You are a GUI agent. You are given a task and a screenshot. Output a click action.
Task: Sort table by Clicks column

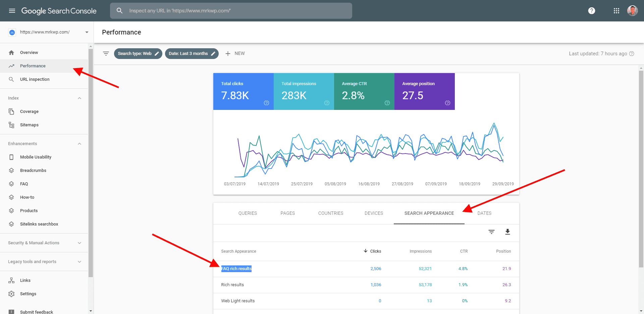point(372,251)
